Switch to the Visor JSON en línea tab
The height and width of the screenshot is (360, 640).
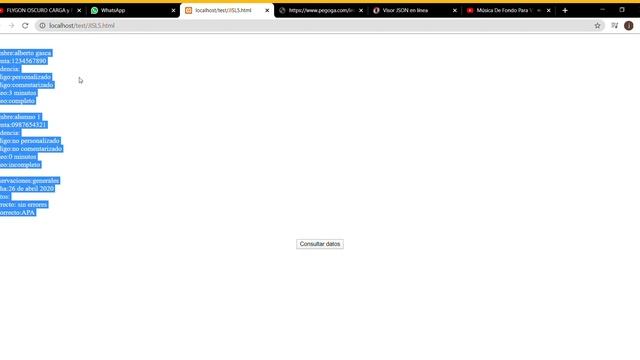click(414, 11)
